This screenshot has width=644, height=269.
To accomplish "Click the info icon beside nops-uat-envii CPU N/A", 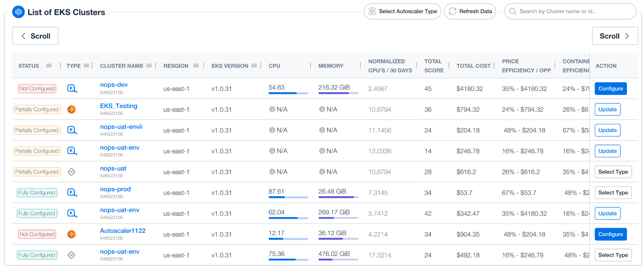I will 272,130.
